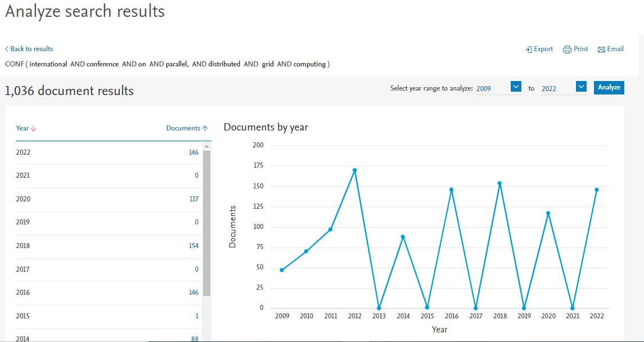Go back to results
The image size is (644, 342).
click(x=29, y=49)
